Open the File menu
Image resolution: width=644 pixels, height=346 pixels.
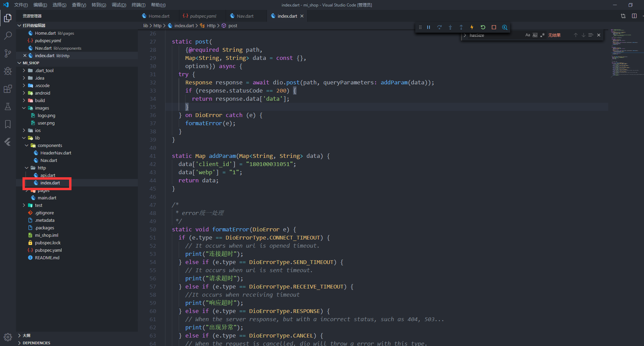click(x=21, y=5)
